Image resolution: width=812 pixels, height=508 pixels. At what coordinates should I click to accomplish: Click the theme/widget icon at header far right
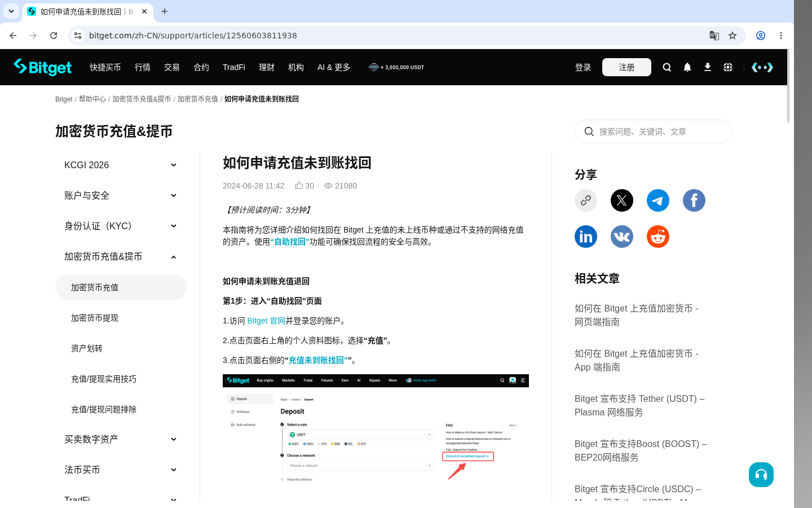[762, 67]
